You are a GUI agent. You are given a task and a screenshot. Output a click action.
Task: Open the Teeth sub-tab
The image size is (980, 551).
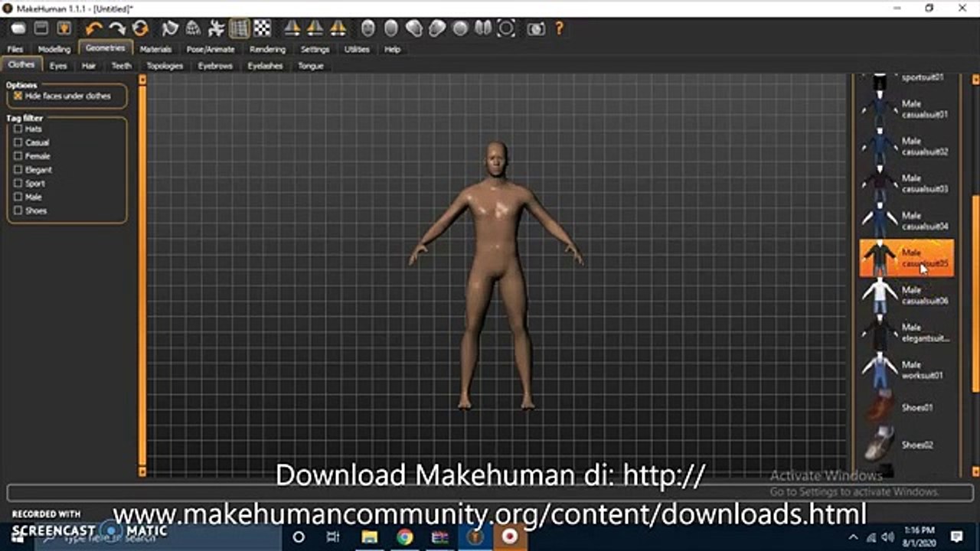121,66
